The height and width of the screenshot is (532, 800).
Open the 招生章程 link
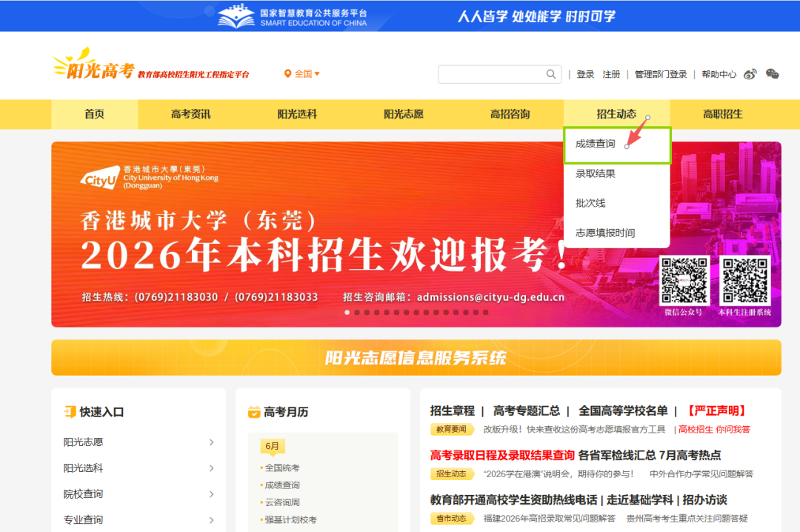tap(453, 410)
